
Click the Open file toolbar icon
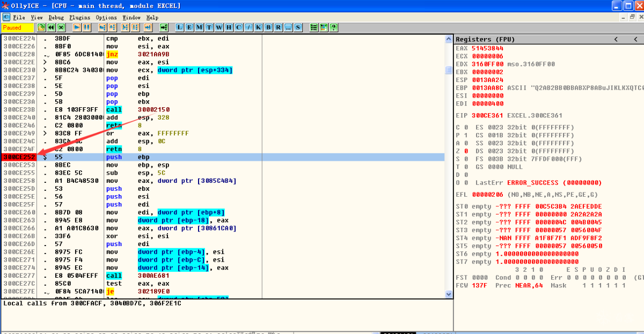point(41,27)
